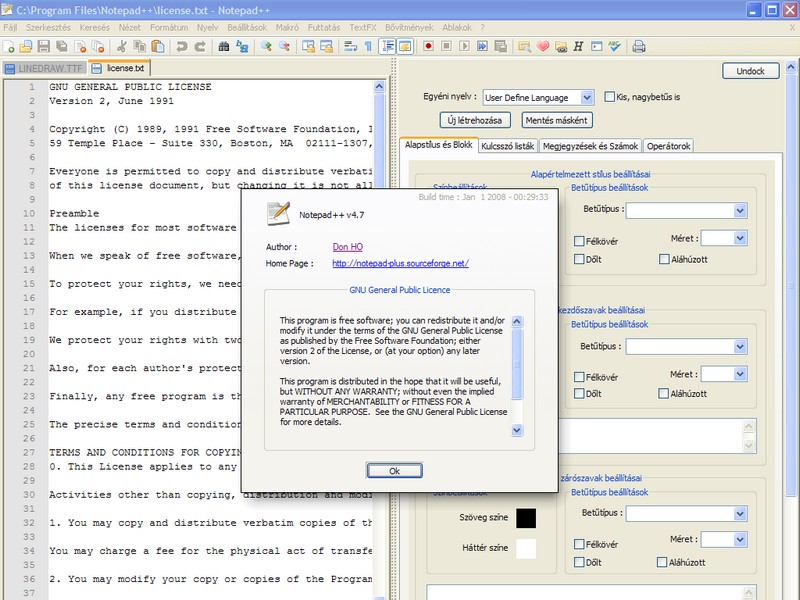The width and height of the screenshot is (800, 600).
Task: Undo the last action via toolbar arrow
Action: click(x=181, y=47)
